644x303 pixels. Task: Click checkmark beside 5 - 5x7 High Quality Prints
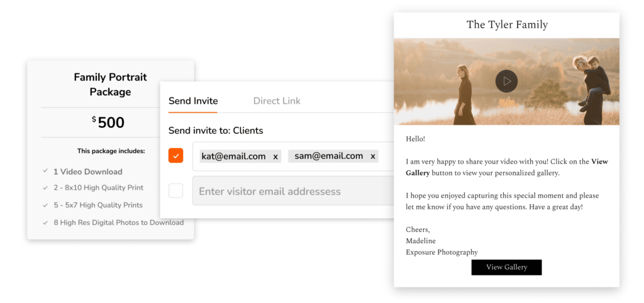point(45,205)
